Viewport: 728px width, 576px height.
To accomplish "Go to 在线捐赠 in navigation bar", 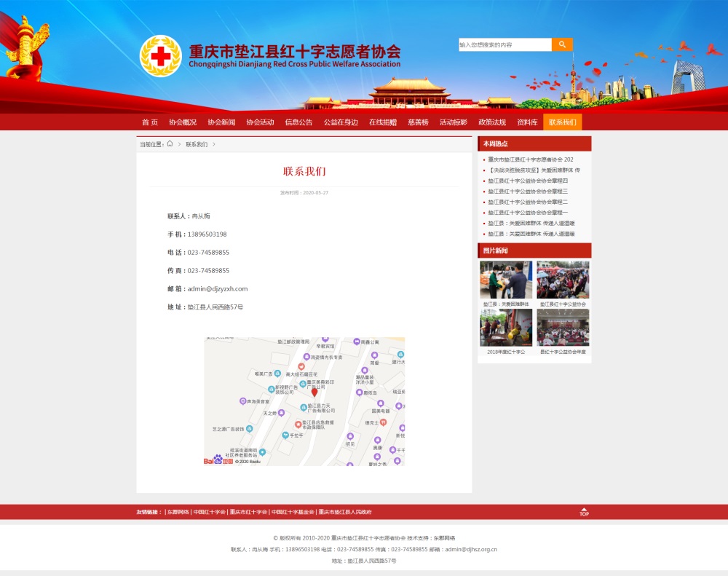I will pyautogui.click(x=383, y=122).
